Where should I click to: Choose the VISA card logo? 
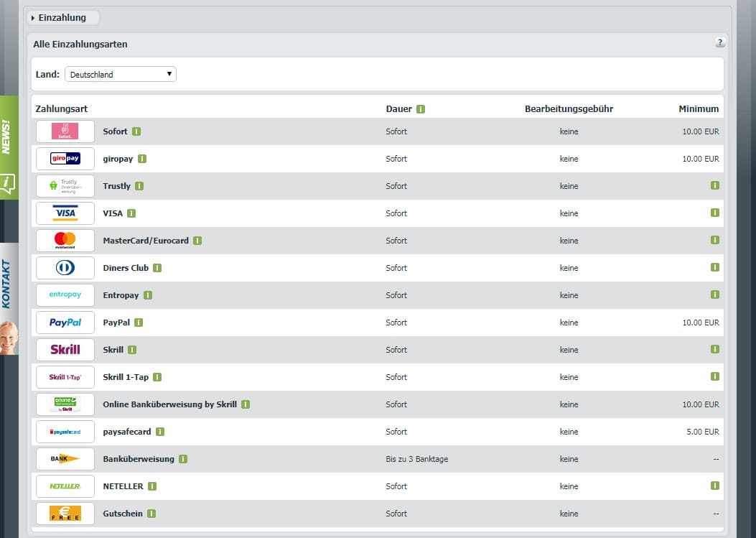tap(65, 213)
